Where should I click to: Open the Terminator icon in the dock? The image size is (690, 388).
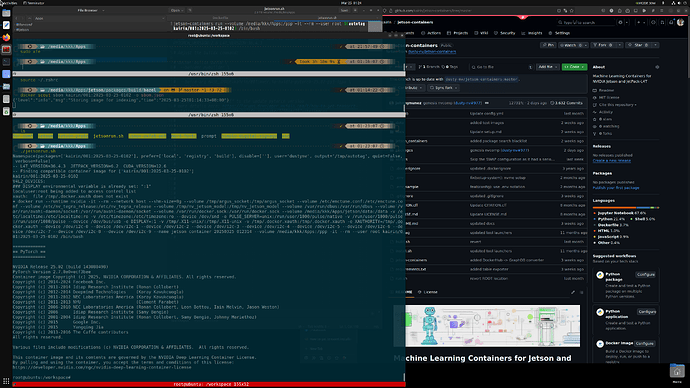(6, 50)
